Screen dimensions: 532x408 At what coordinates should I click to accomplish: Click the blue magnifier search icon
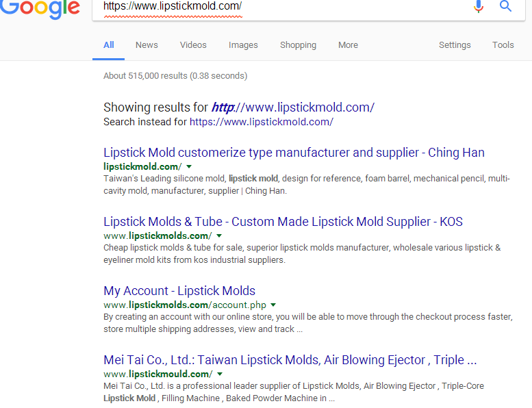[x=505, y=6]
